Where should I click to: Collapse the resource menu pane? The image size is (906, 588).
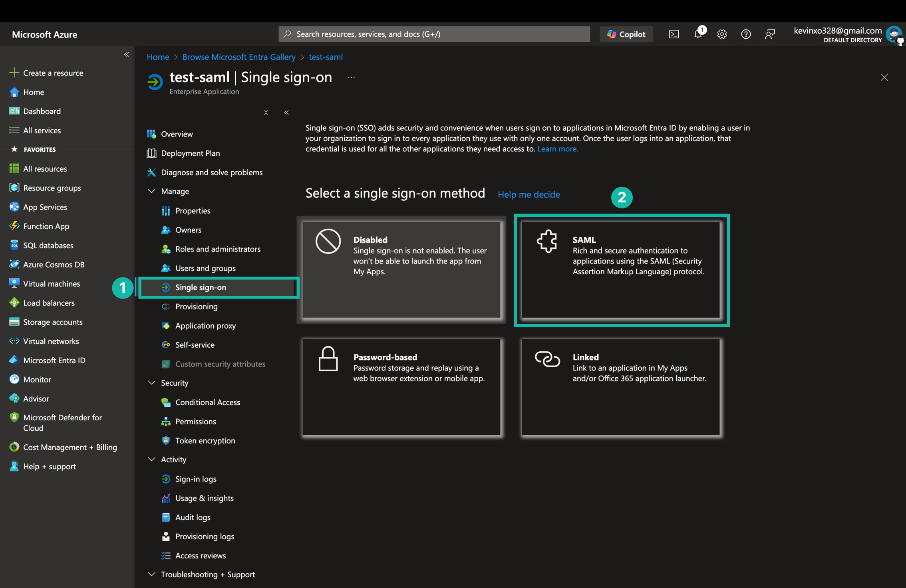pos(286,113)
